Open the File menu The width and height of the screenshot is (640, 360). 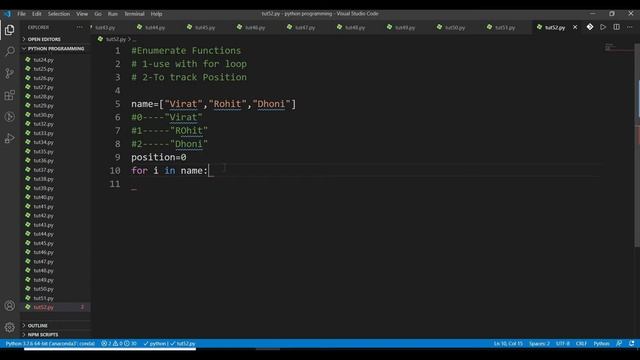[21, 14]
